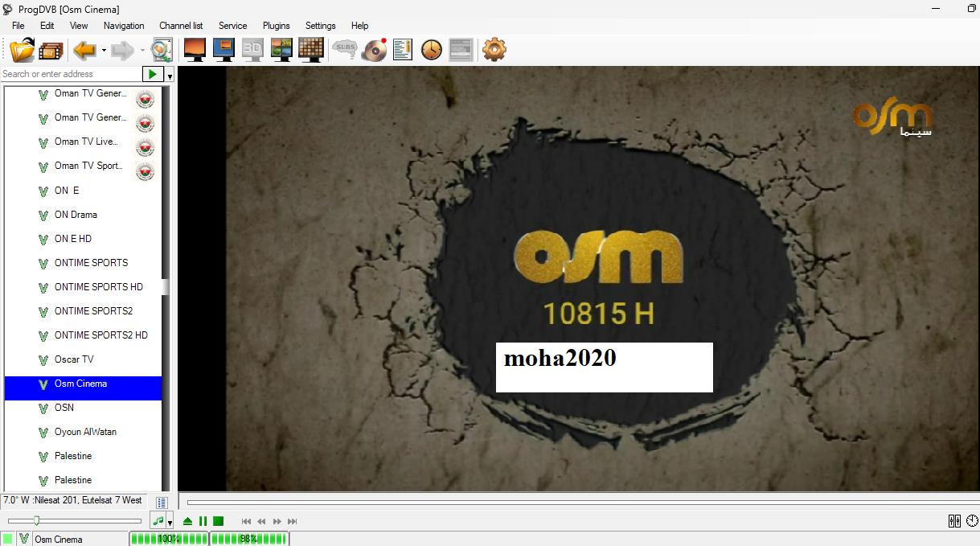Select the Oscar TV channel

coord(74,359)
